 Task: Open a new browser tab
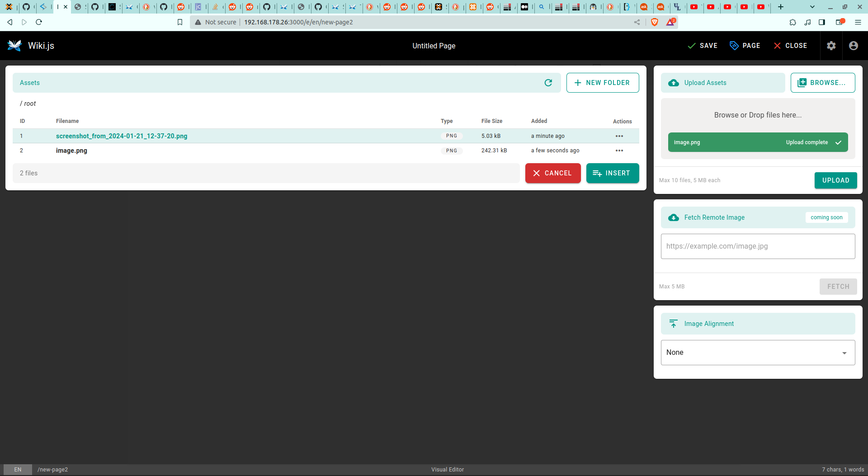point(780,7)
